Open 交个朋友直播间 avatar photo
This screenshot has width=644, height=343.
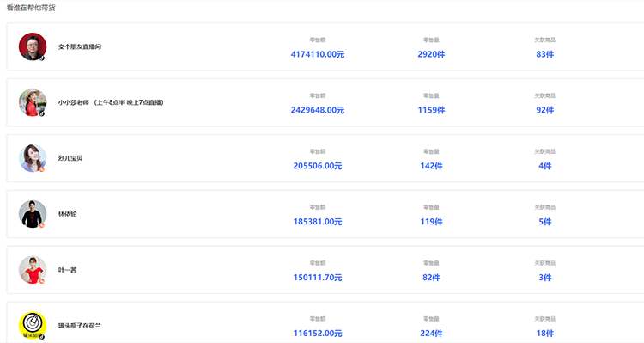coord(33,46)
